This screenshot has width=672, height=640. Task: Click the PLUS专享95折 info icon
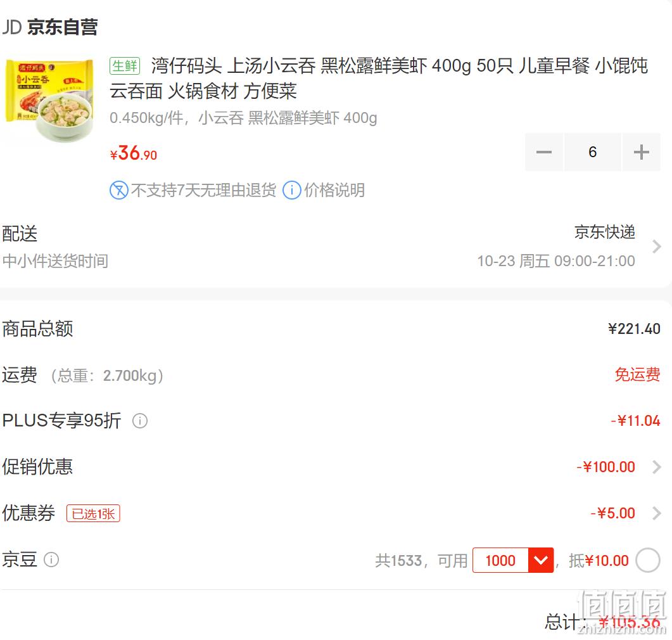[x=140, y=421]
